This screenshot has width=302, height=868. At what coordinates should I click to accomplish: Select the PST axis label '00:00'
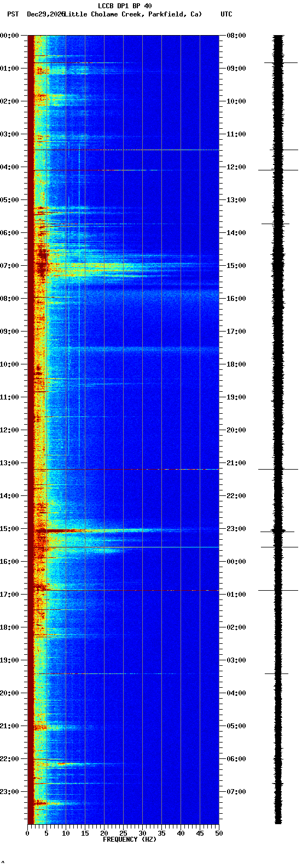[x=9, y=36]
